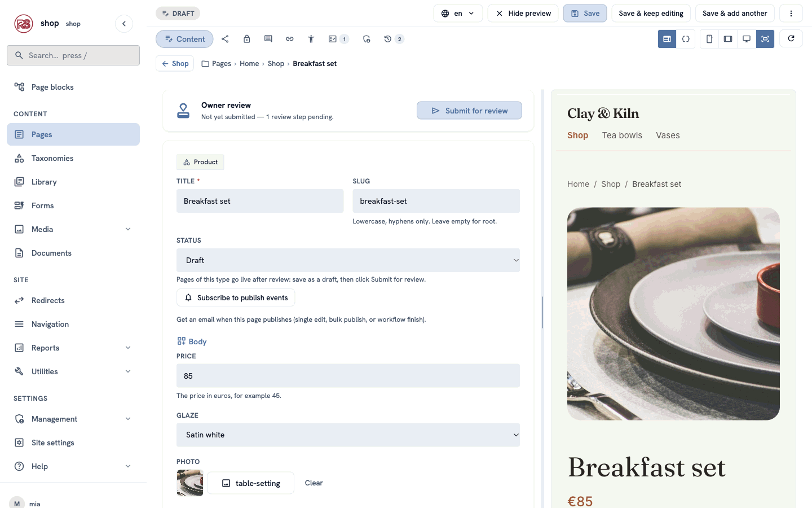
Task: Click Subscribe to publish events
Action: 236,297
